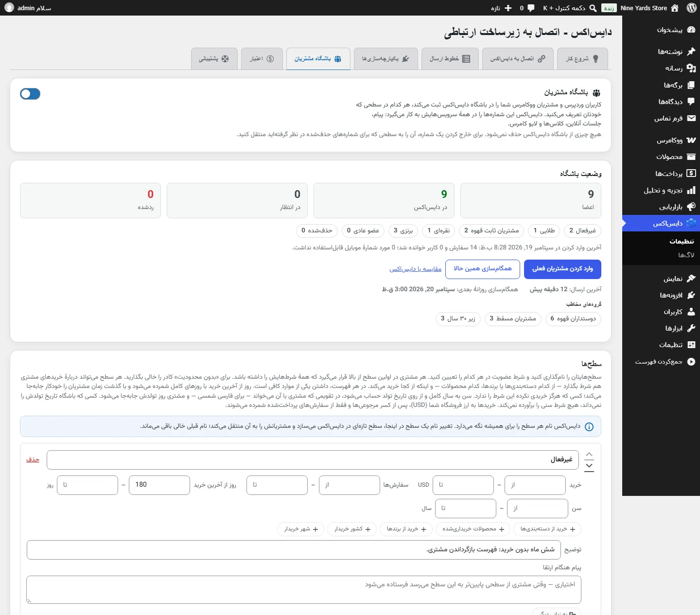Click the توضیح description field
The height and width of the screenshot is (615, 700).
[294, 550]
